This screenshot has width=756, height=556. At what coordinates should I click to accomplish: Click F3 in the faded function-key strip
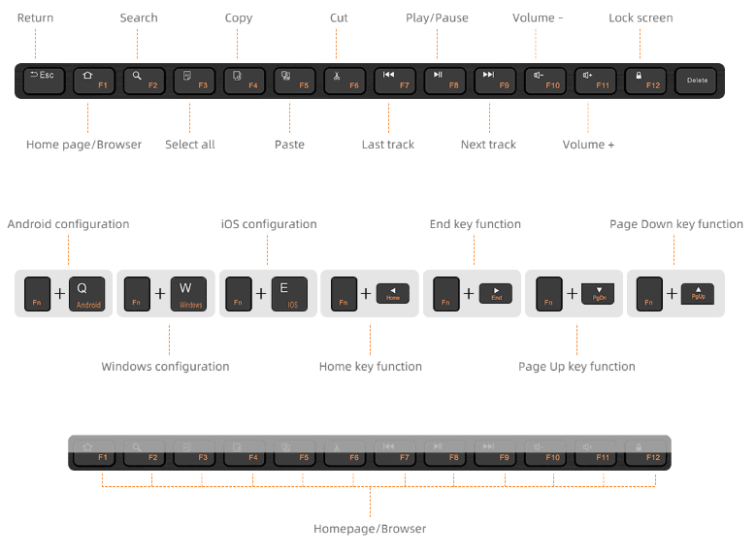click(194, 453)
